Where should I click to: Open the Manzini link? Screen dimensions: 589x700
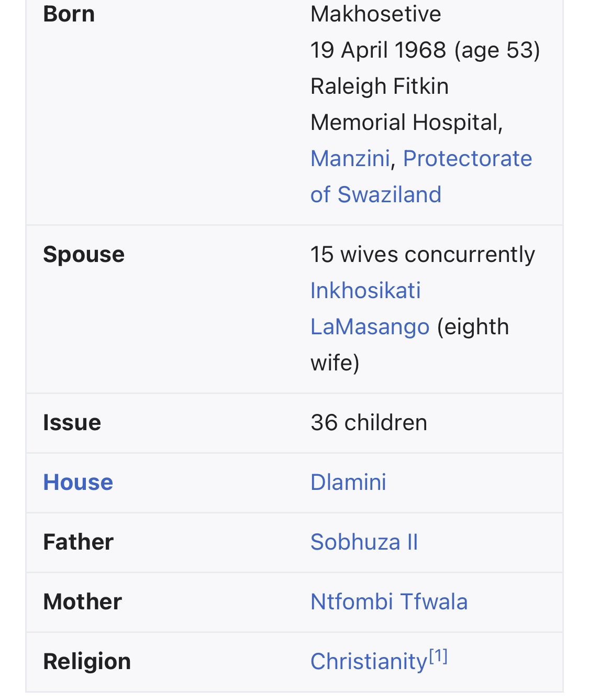click(x=350, y=158)
